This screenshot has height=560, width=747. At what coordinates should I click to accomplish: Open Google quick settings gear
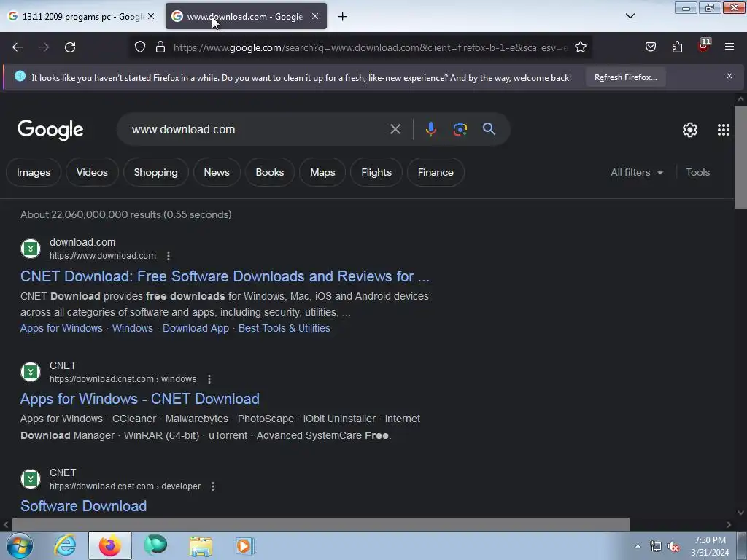690,130
